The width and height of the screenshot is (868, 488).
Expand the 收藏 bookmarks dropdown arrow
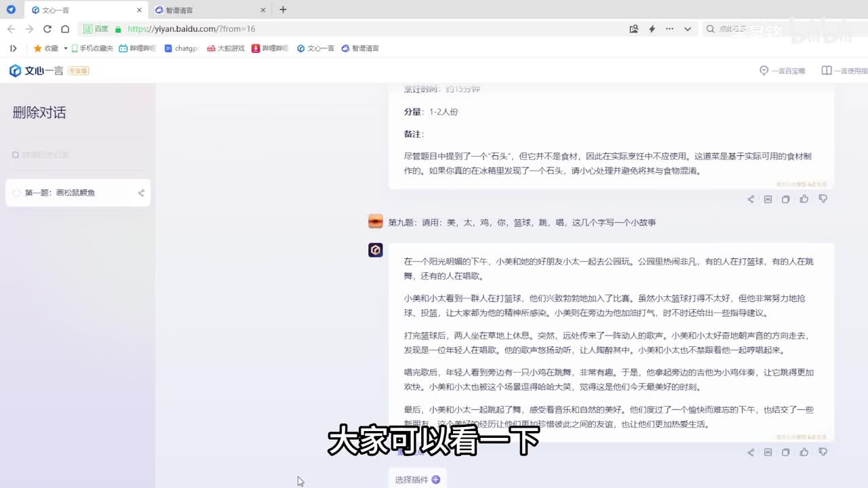66,49
